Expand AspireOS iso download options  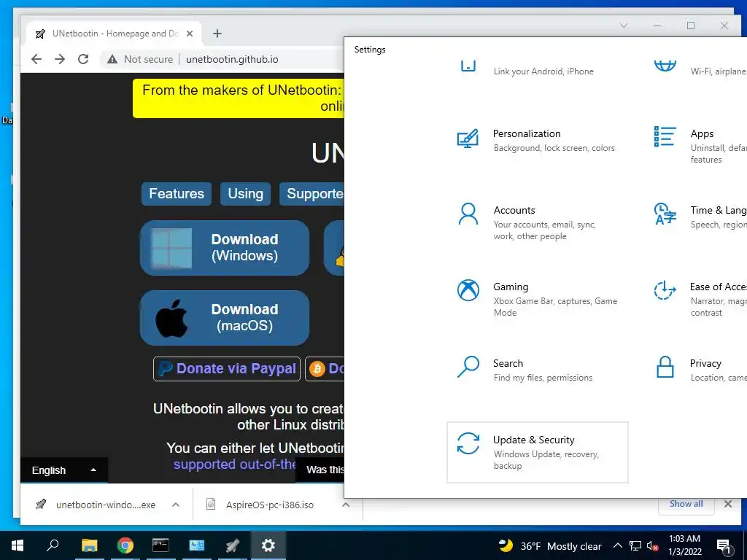[346, 505]
